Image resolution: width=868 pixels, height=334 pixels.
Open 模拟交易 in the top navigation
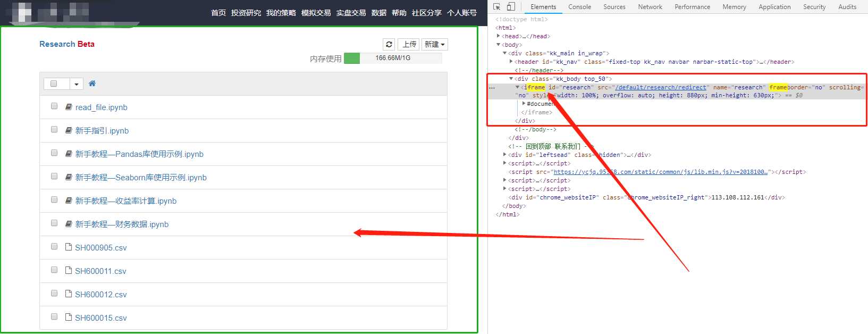316,13
